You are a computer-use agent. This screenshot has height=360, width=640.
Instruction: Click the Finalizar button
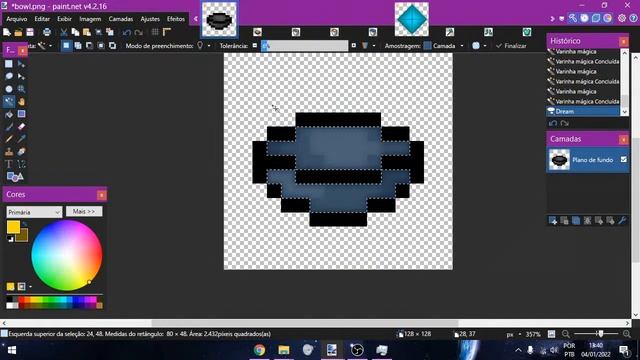511,46
